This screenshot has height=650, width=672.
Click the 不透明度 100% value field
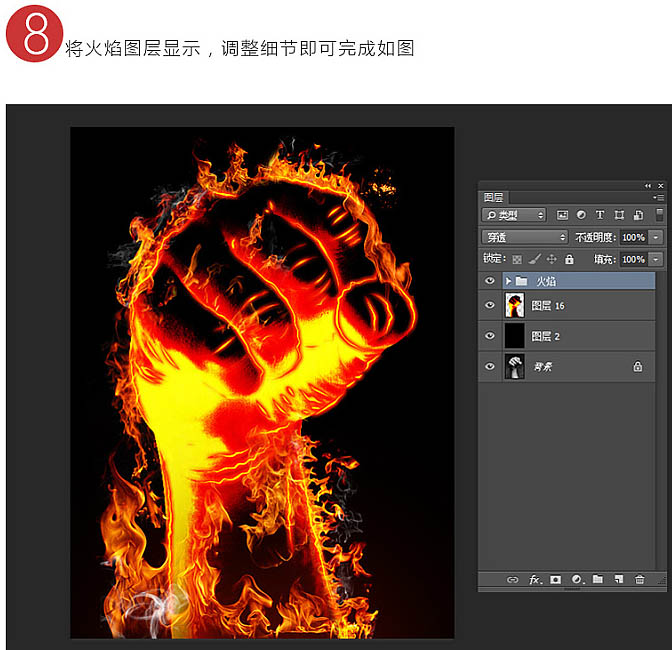pyautogui.click(x=633, y=237)
